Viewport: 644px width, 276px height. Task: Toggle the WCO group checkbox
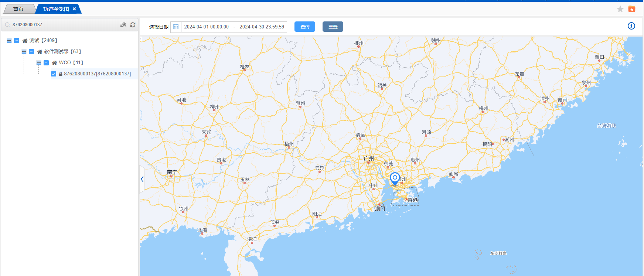pos(46,63)
